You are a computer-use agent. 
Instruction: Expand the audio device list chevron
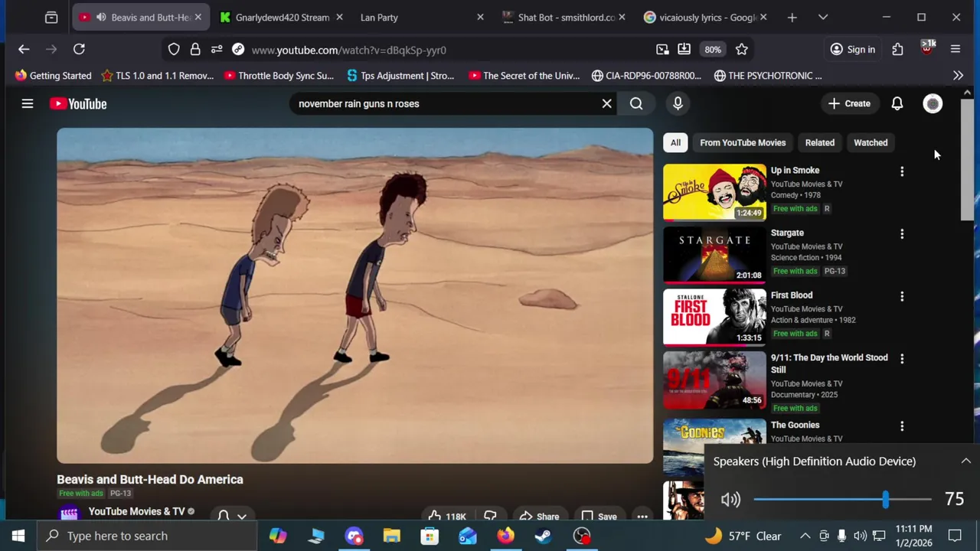[x=965, y=461]
